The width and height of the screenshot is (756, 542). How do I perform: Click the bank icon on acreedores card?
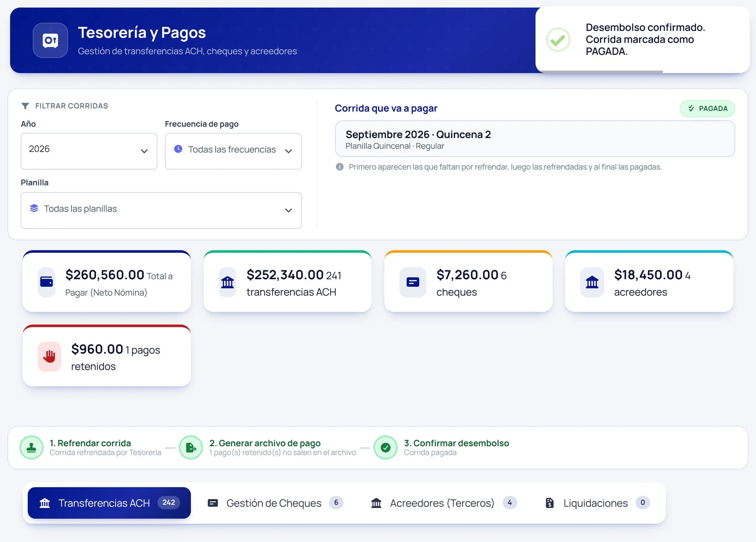(x=592, y=282)
